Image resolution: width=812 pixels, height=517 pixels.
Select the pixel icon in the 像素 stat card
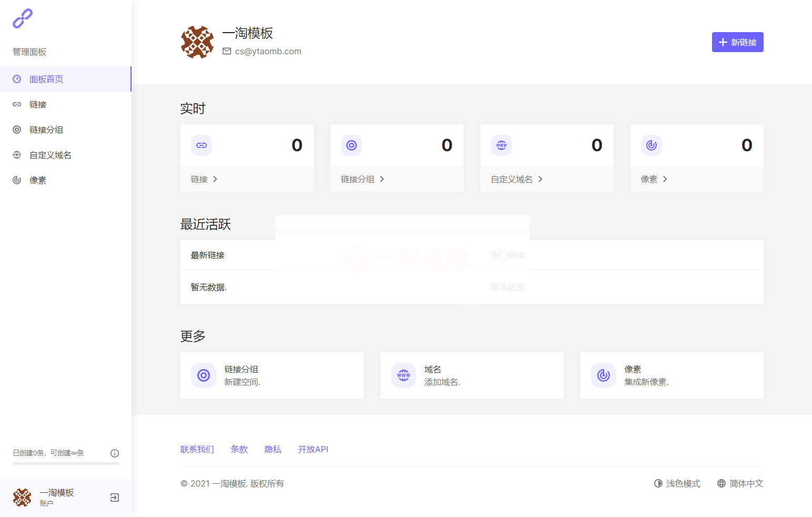coord(651,145)
